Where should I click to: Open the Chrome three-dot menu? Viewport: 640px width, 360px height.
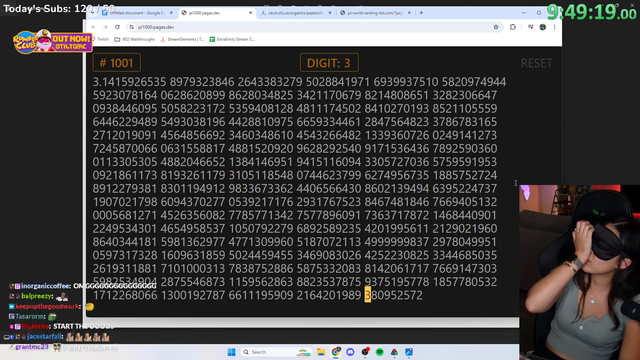pos(554,27)
